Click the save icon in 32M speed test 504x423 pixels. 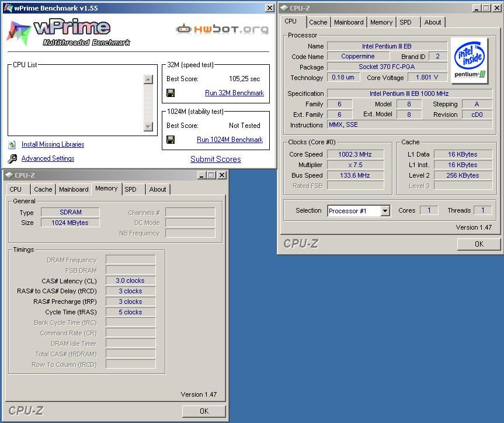coord(171,93)
